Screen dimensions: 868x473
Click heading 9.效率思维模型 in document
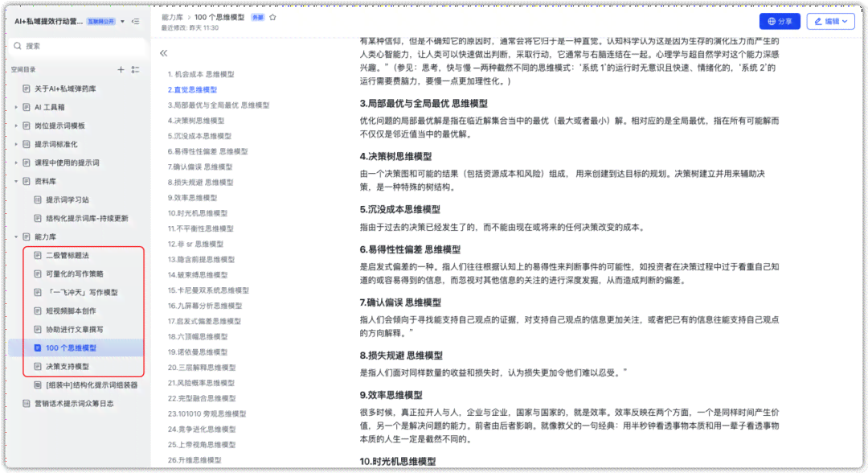[x=391, y=396]
